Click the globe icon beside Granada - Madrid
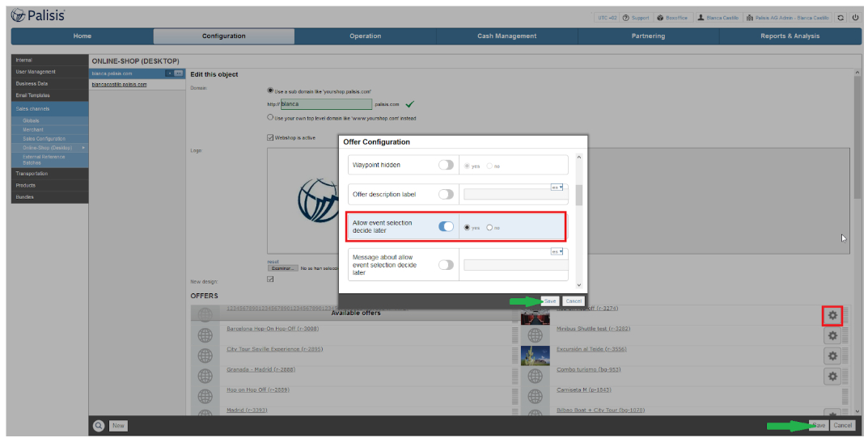 pos(205,377)
